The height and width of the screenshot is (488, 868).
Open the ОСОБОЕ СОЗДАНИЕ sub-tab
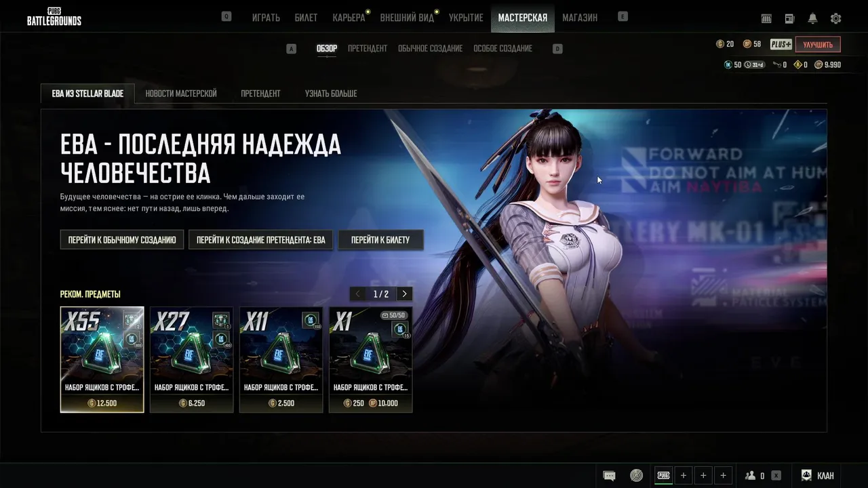tap(502, 49)
